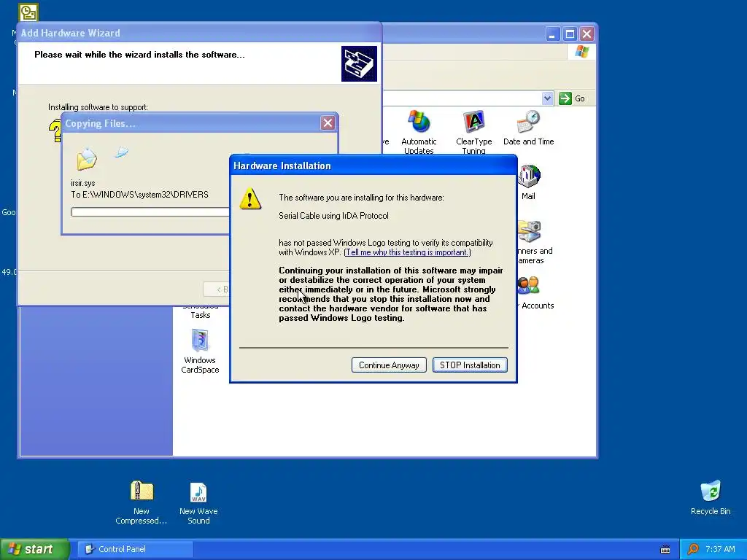747x560 pixels.
Task: Click the destination path E:\WINDOWS\system32\DRIVERS text
Action: tap(139, 194)
